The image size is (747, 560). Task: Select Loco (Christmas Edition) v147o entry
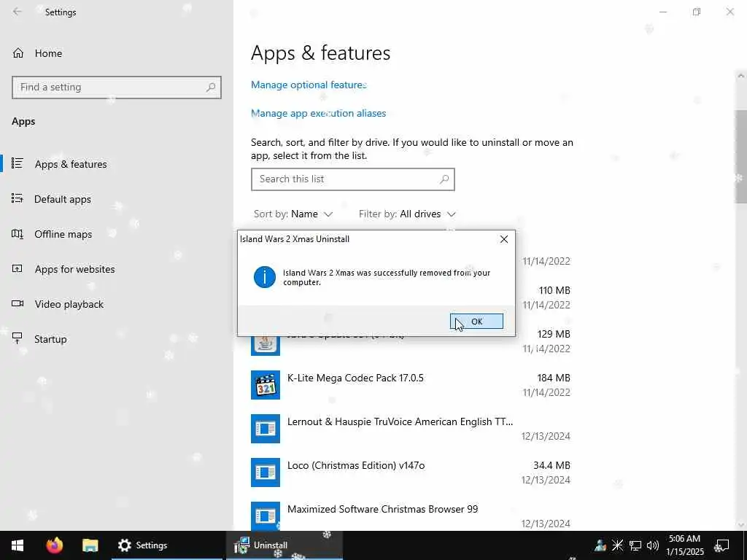point(411,472)
